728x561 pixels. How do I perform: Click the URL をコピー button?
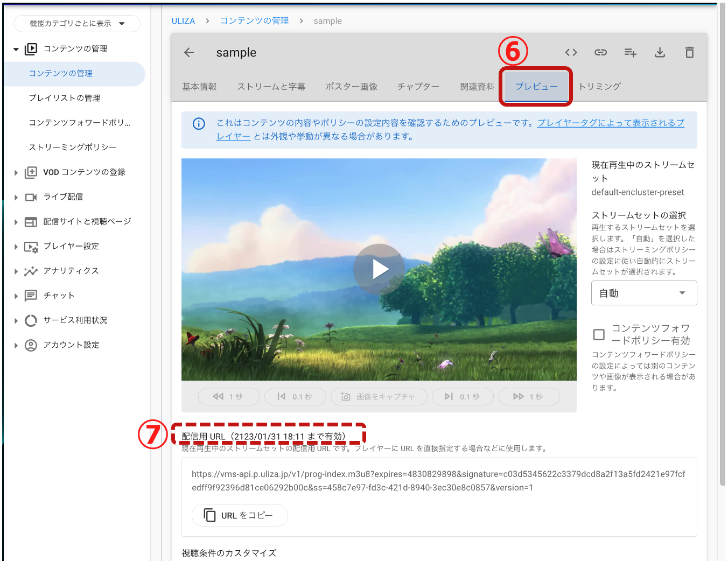tap(240, 515)
